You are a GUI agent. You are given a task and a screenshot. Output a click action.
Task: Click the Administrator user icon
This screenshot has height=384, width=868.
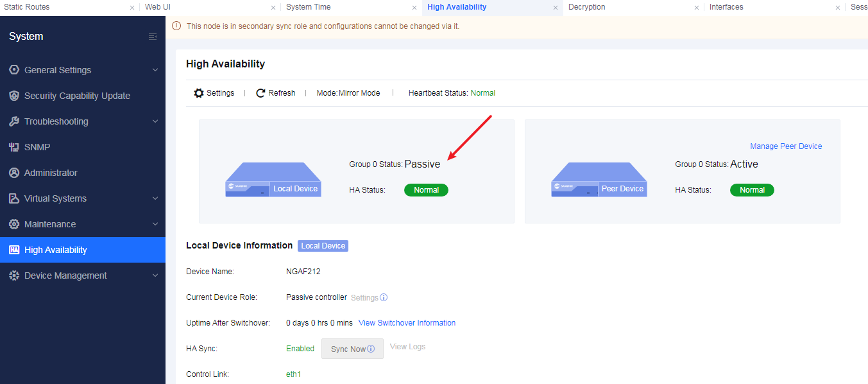(14, 173)
